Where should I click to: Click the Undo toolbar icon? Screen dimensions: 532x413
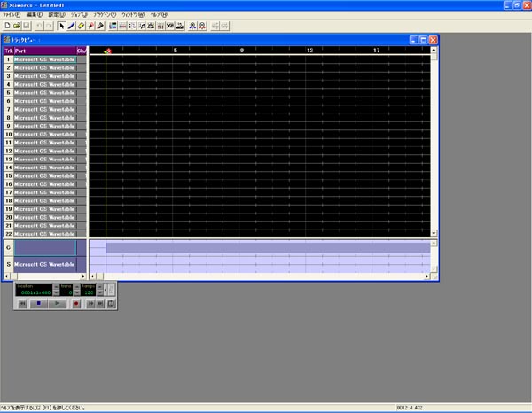tap(39, 26)
